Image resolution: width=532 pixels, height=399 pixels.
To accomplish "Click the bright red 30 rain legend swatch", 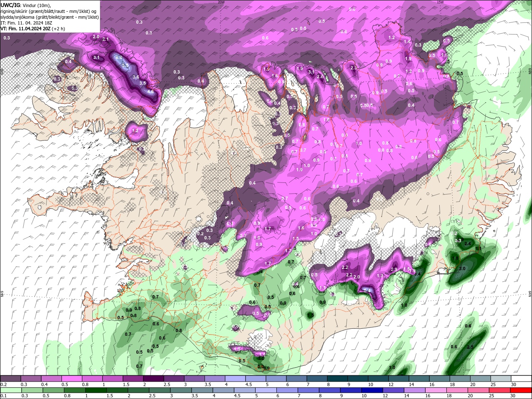I will [521, 390].
